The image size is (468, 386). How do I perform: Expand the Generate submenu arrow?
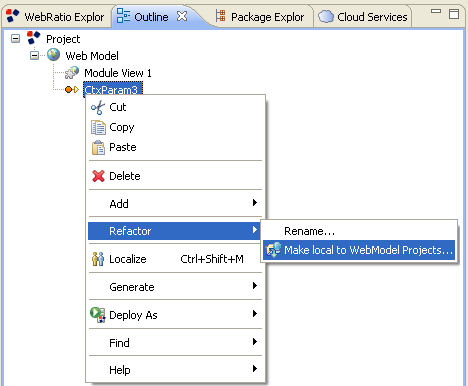[x=255, y=286]
